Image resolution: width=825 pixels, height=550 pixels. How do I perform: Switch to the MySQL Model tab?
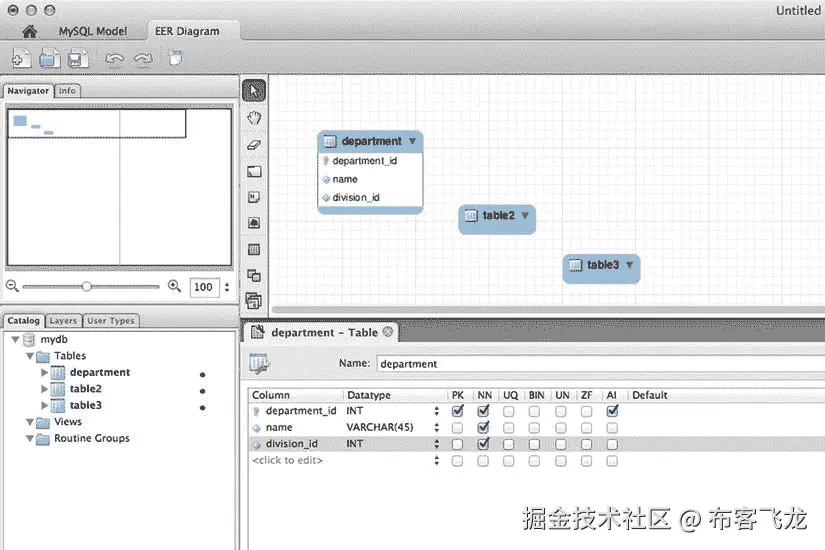tap(93, 32)
